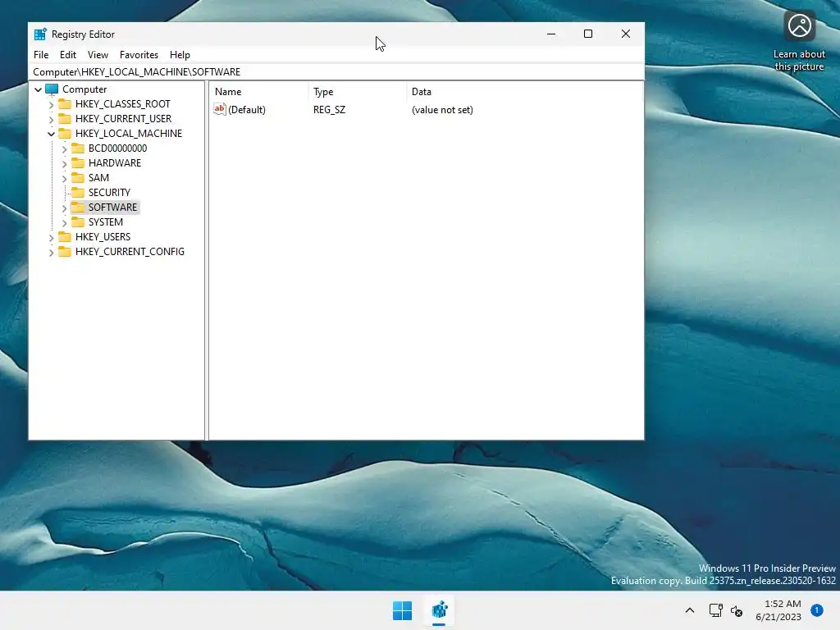Minimize the Registry Editor window
The height and width of the screenshot is (630, 840).
click(x=551, y=34)
